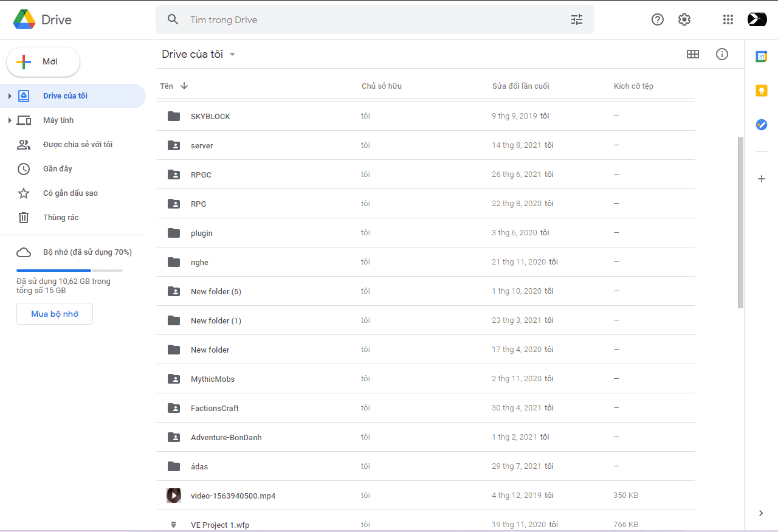The width and height of the screenshot is (778, 532).
Task: Open Thùng rác in the sidebar
Action: [61, 218]
